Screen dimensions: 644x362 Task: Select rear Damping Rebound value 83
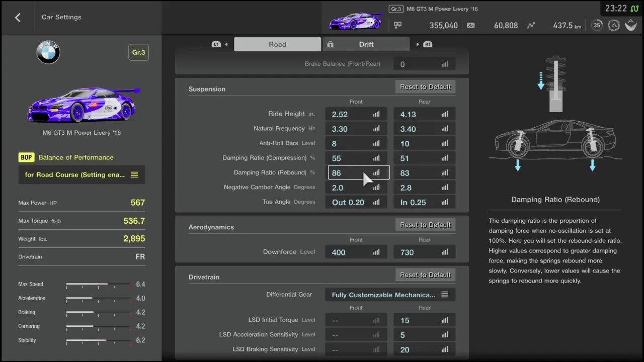click(x=405, y=173)
